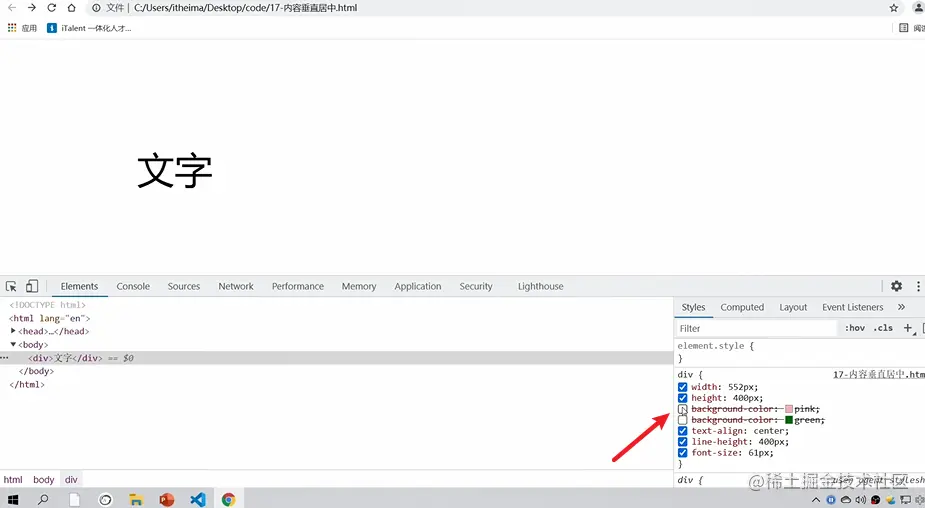Toggle the device toolbar icon
This screenshot has width=925, height=508.
[32, 286]
